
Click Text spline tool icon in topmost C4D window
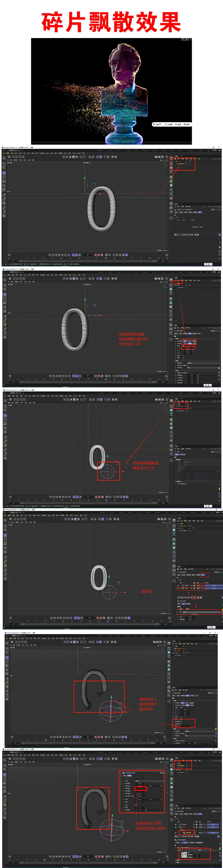171,172
